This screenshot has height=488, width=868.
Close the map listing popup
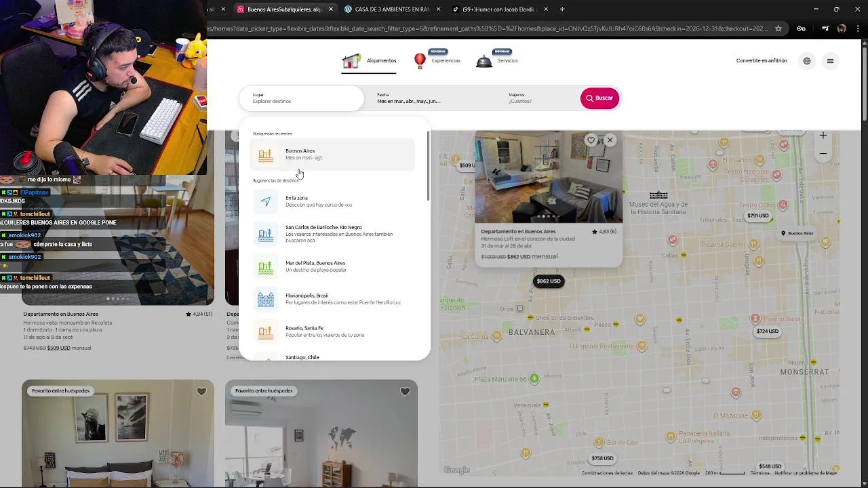(x=610, y=140)
